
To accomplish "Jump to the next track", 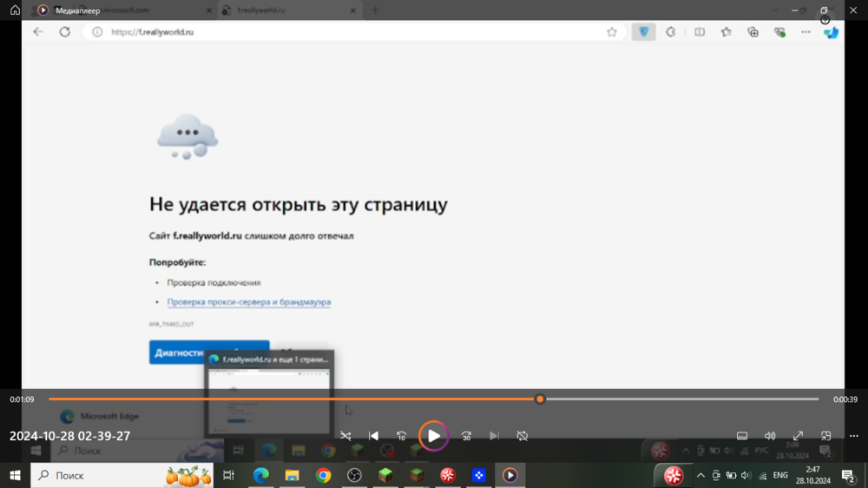I will 495,436.
